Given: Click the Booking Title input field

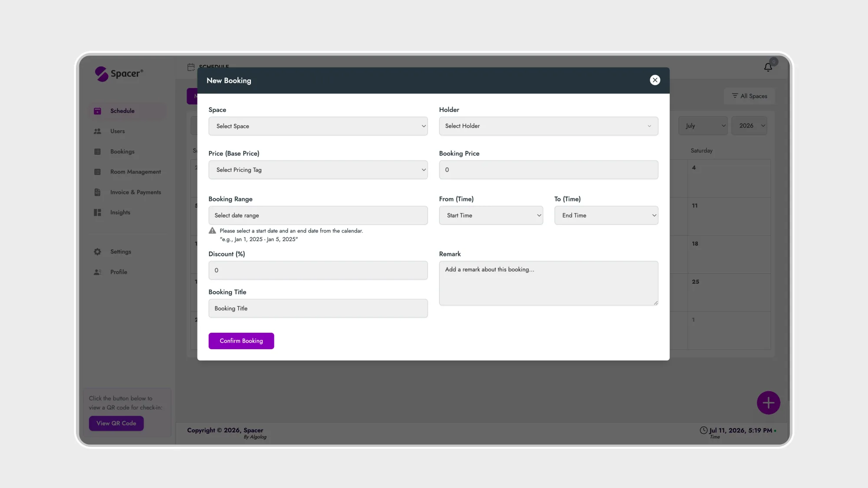Looking at the screenshot, I should pyautogui.click(x=318, y=308).
